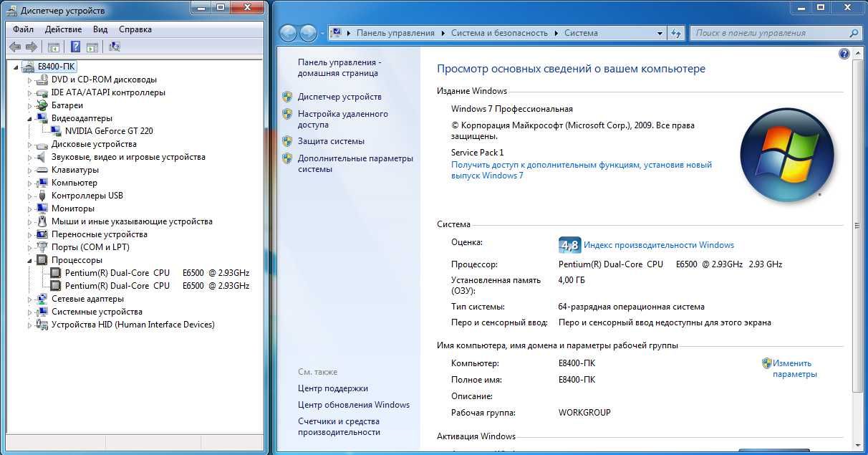
Task: Click Система и безопасность breadcrumb
Action: point(499,33)
